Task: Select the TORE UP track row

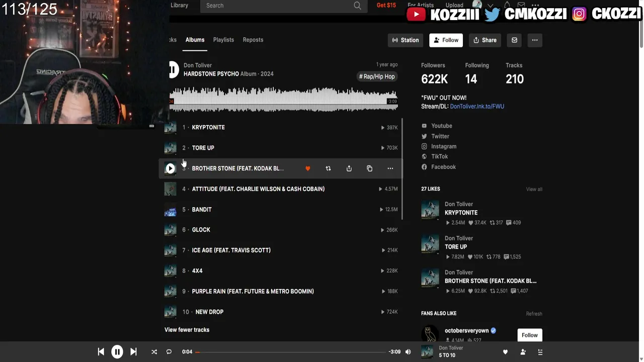Action: tap(281, 148)
